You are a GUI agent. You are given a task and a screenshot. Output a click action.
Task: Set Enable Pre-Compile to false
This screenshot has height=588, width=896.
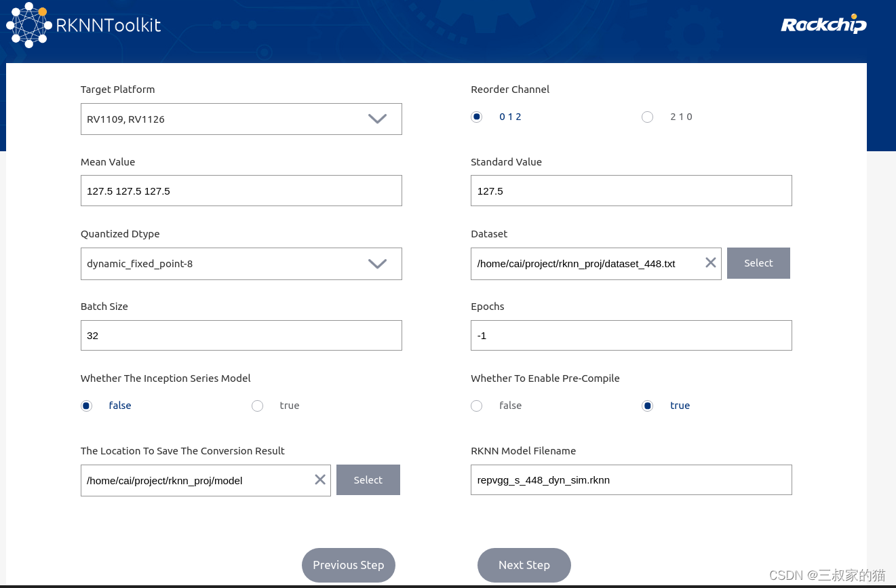[x=476, y=406]
